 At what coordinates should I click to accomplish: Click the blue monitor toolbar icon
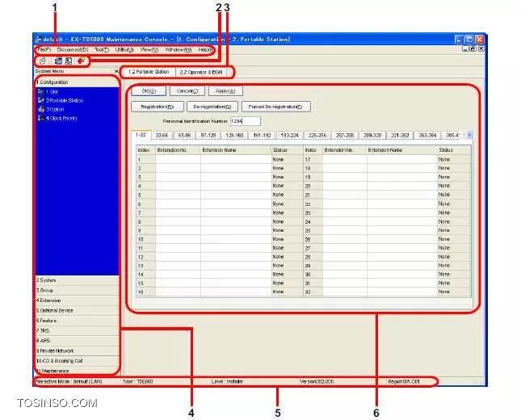(58, 61)
